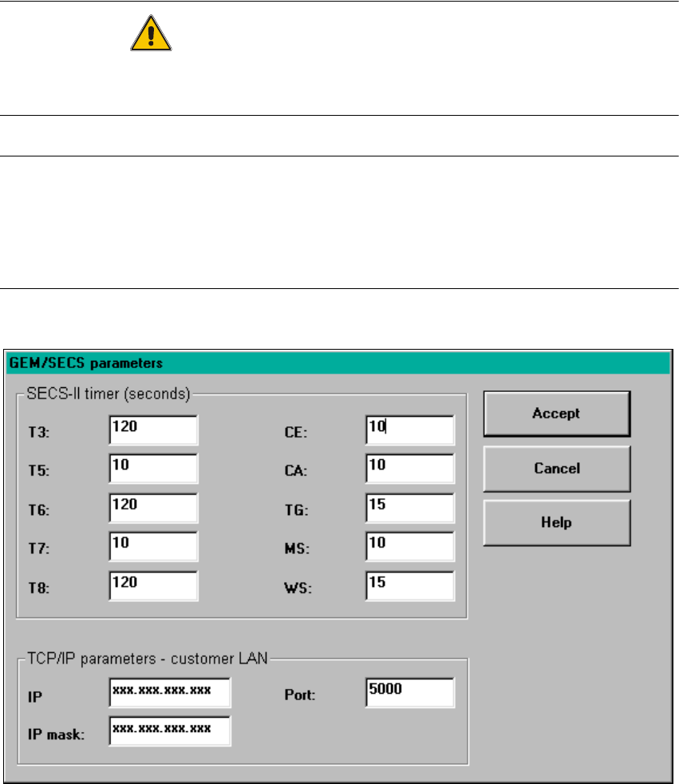Click the T6: label

pyautogui.click(x=39, y=510)
